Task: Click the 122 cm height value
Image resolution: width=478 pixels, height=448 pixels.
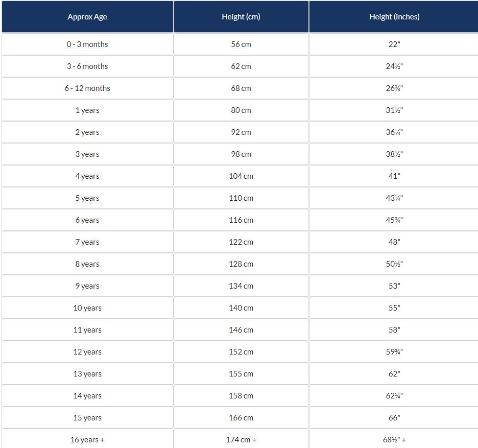Action: 241,242
